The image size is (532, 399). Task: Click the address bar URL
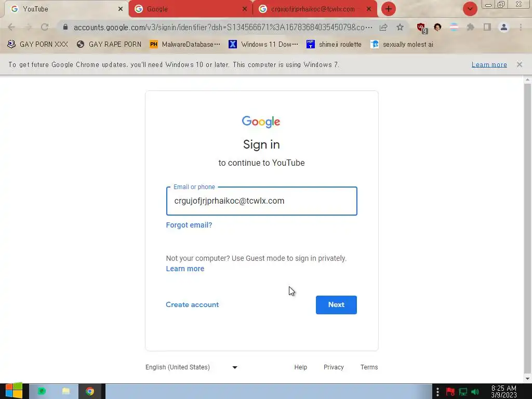[222, 28]
